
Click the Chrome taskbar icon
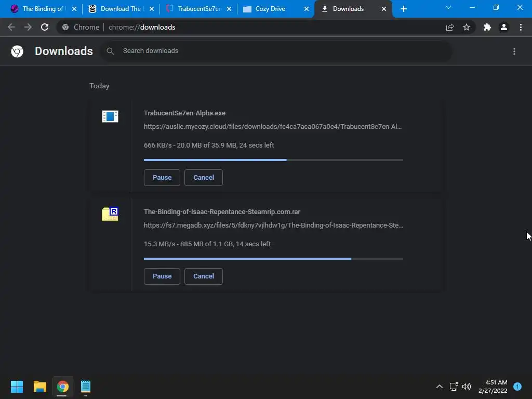[62, 387]
